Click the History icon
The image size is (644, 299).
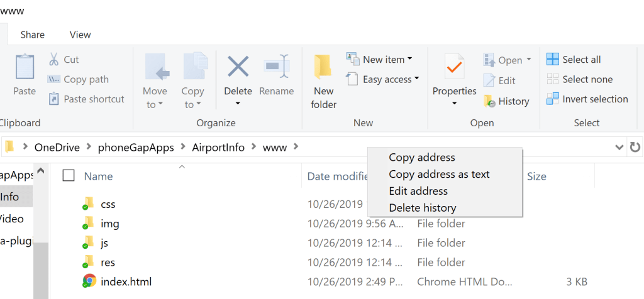point(490,101)
